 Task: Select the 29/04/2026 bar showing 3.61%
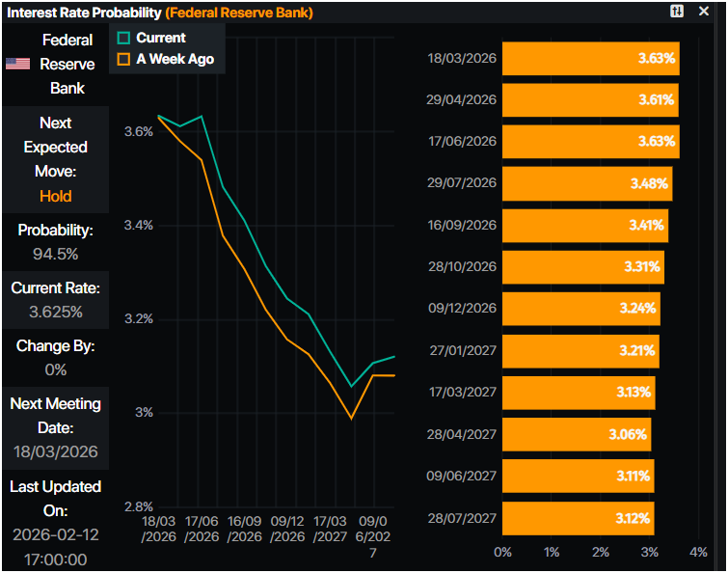590,100
